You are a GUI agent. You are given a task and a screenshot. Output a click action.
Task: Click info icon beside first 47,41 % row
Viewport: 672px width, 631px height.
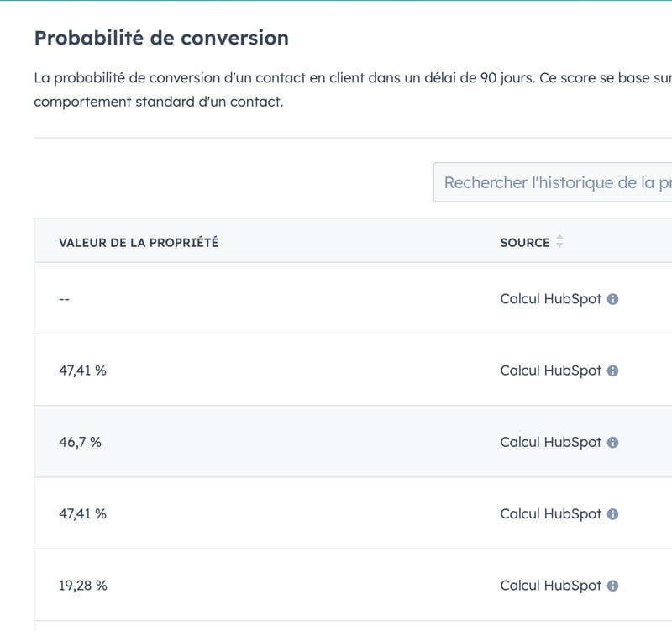coord(612,371)
